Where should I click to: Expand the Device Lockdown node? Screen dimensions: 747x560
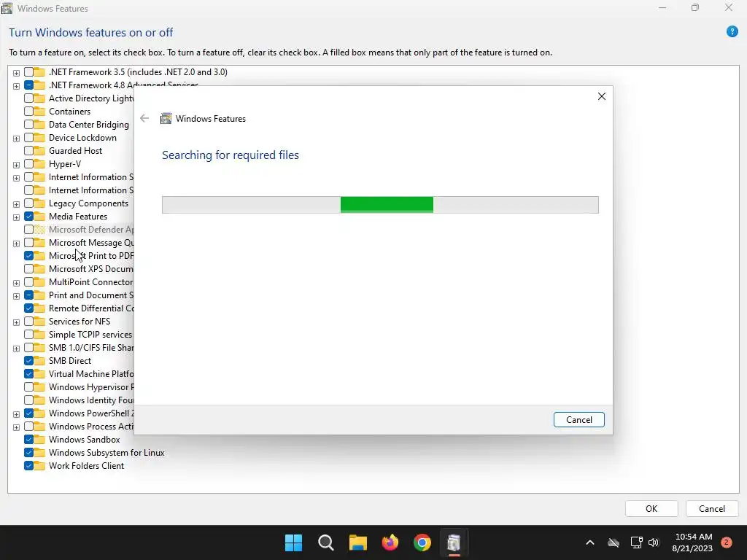(x=16, y=139)
